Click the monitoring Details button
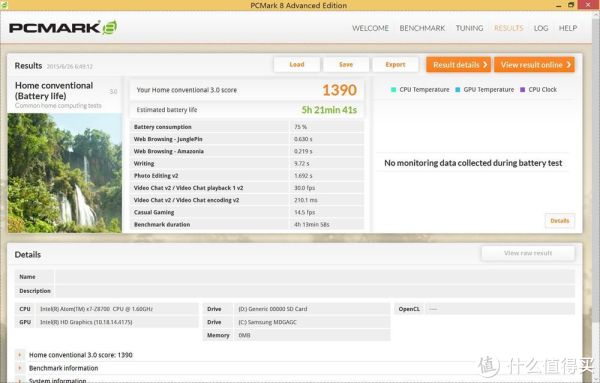600x383 pixels. [x=559, y=221]
